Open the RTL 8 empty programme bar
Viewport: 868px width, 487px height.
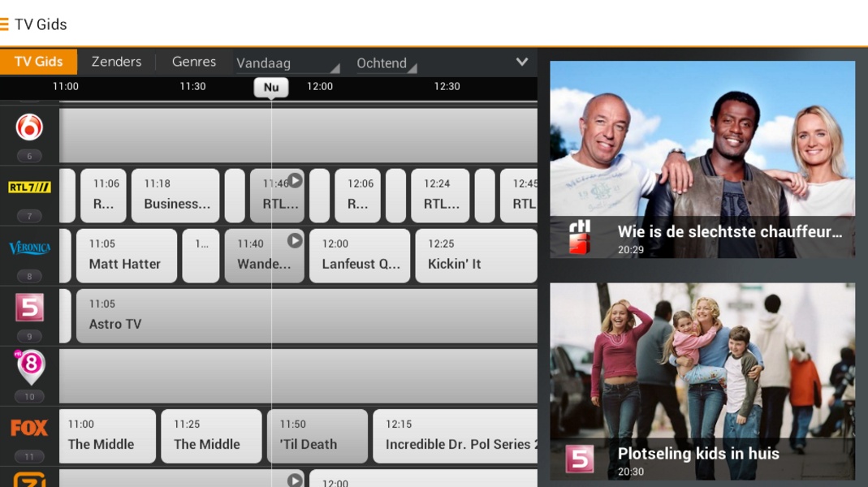coord(298,376)
